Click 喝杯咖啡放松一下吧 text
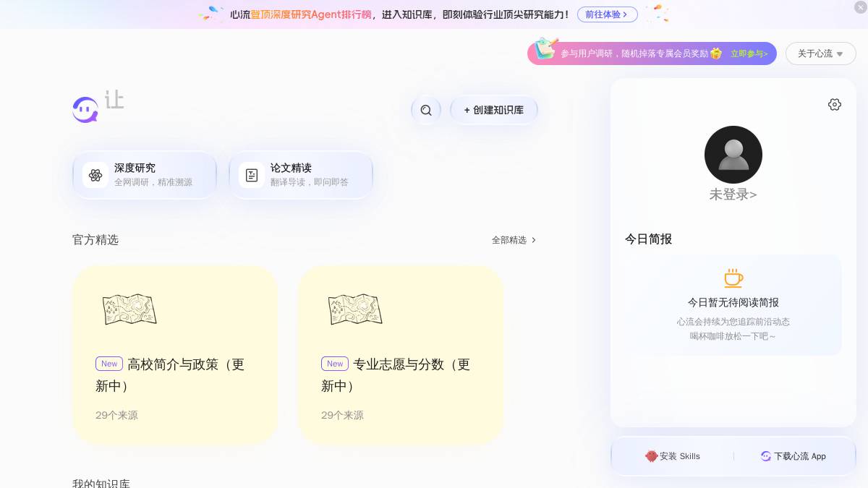The height and width of the screenshot is (488, 868). pos(733,336)
